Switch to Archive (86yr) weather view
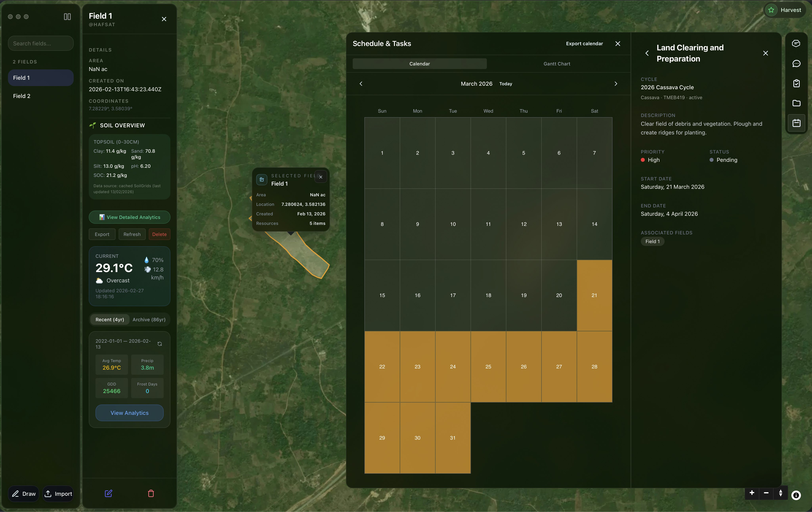The image size is (812, 512). tap(149, 320)
